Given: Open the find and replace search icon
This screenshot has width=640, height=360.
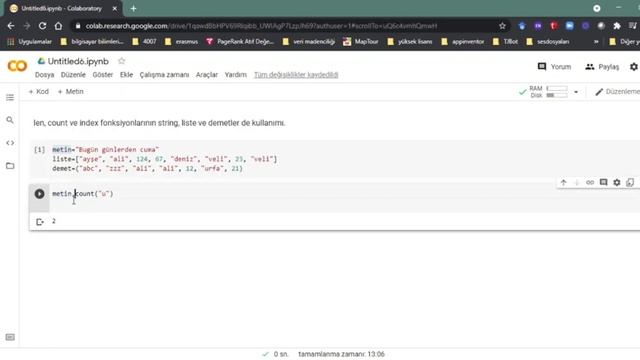Looking at the screenshot, I should tap(10, 120).
